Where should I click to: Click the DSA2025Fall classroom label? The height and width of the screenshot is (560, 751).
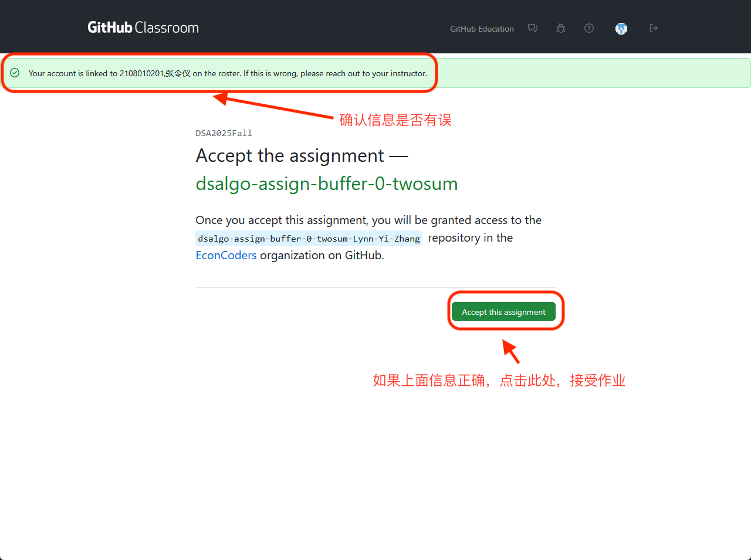pos(224,133)
